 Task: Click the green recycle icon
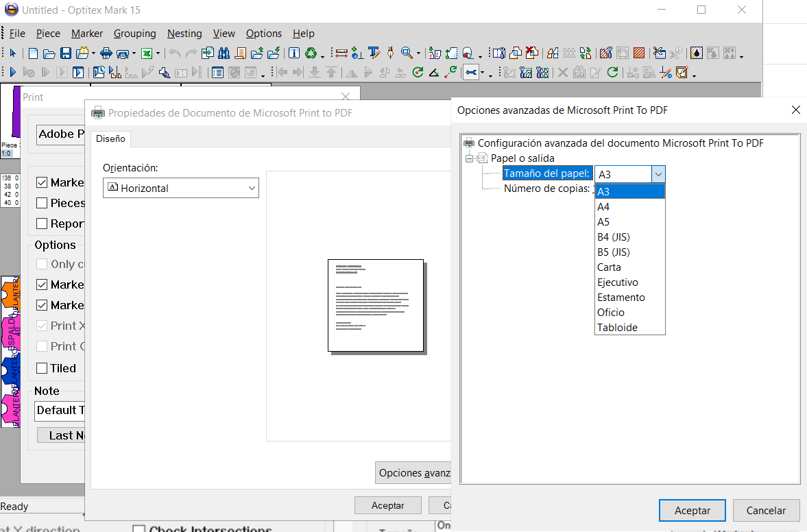(311, 53)
